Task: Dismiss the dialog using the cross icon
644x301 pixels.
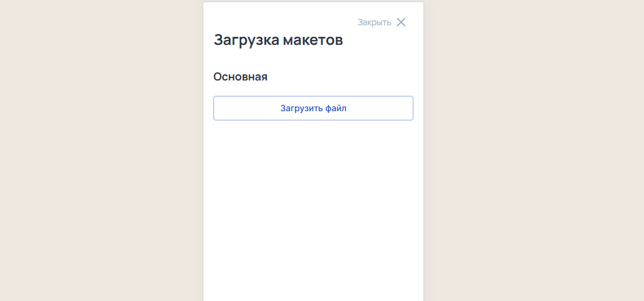Action: [x=401, y=22]
